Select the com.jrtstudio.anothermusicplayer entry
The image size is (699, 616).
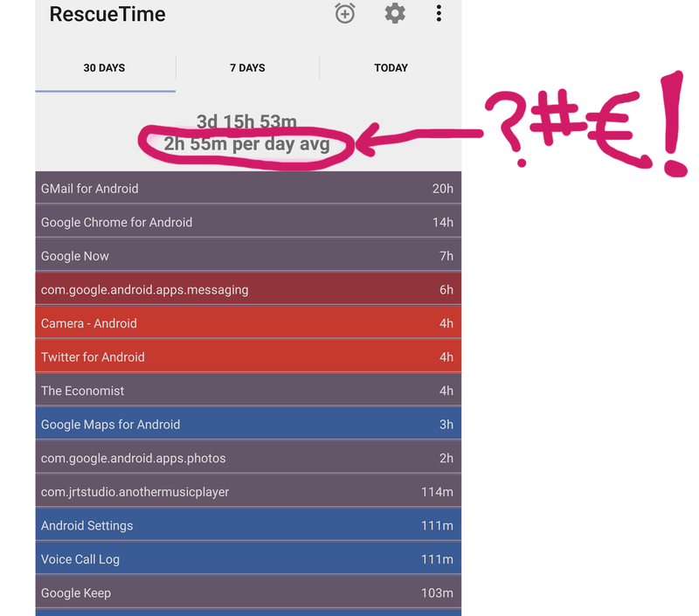[247, 492]
